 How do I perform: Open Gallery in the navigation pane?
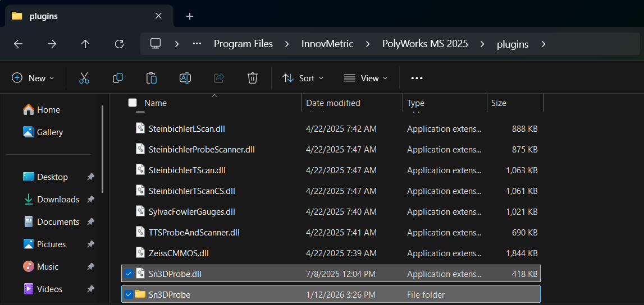click(43, 132)
